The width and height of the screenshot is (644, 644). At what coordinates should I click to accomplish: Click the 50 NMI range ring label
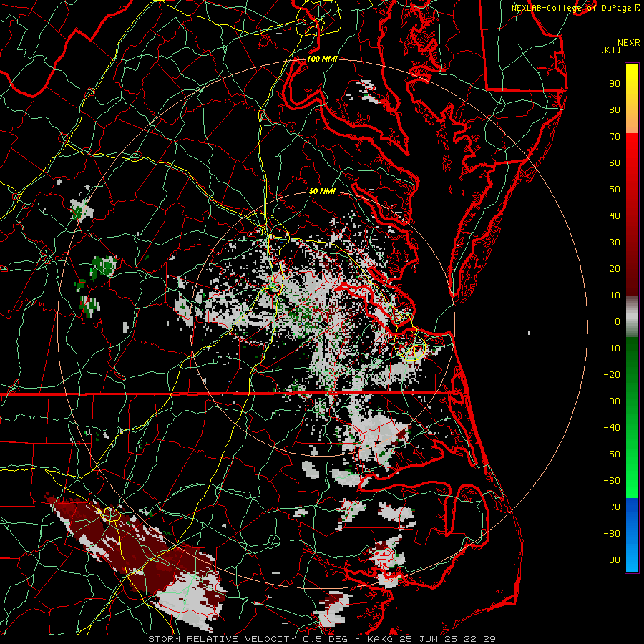(322, 191)
